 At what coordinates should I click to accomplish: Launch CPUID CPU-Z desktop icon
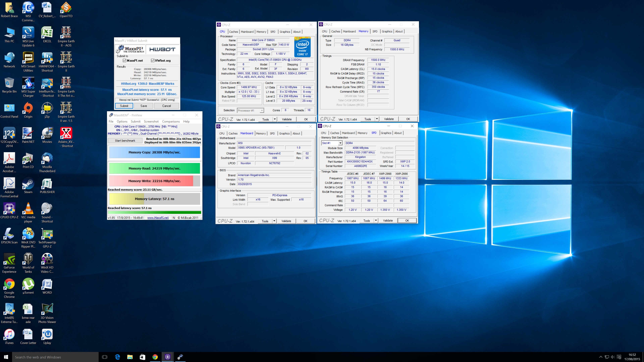(x=9, y=211)
